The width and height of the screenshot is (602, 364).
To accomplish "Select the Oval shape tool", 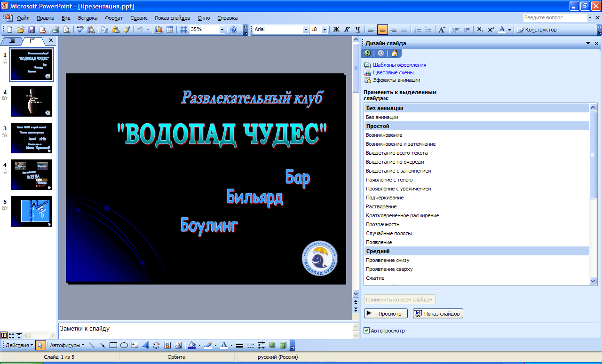I will point(124,345).
